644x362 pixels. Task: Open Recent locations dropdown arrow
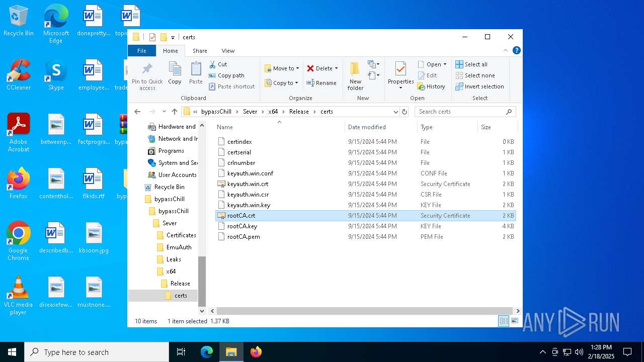click(x=164, y=112)
